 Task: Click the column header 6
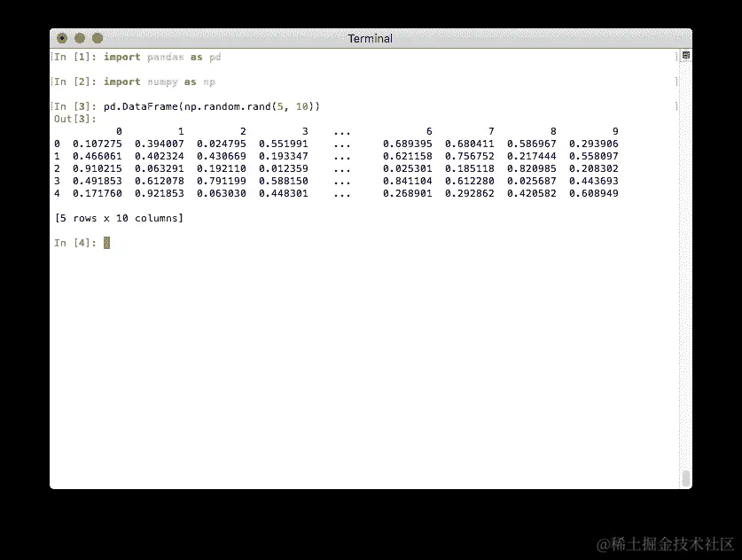point(429,131)
